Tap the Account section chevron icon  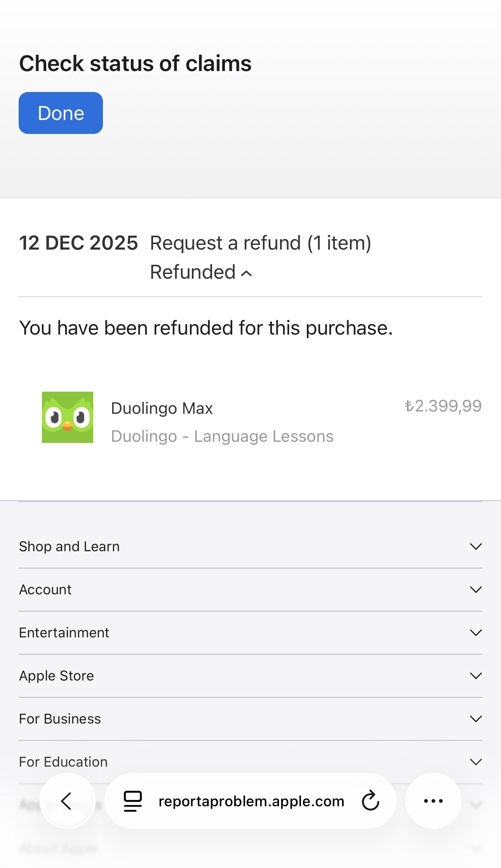[x=476, y=590]
